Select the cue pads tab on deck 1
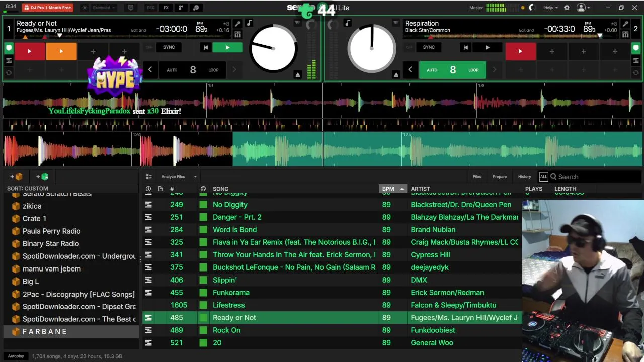The height and width of the screenshot is (362, 644). (x=9, y=49)
